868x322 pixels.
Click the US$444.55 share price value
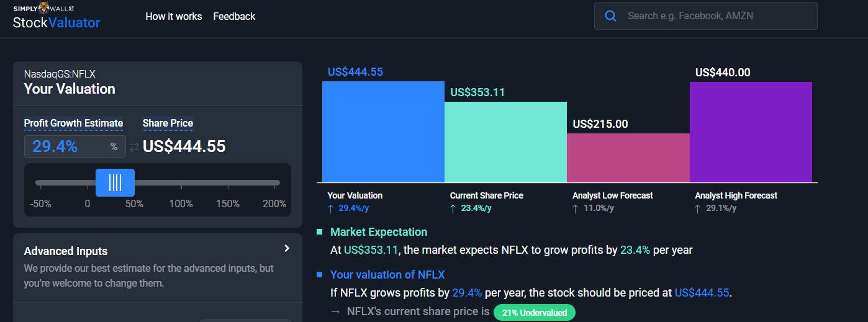pos(184,146)
